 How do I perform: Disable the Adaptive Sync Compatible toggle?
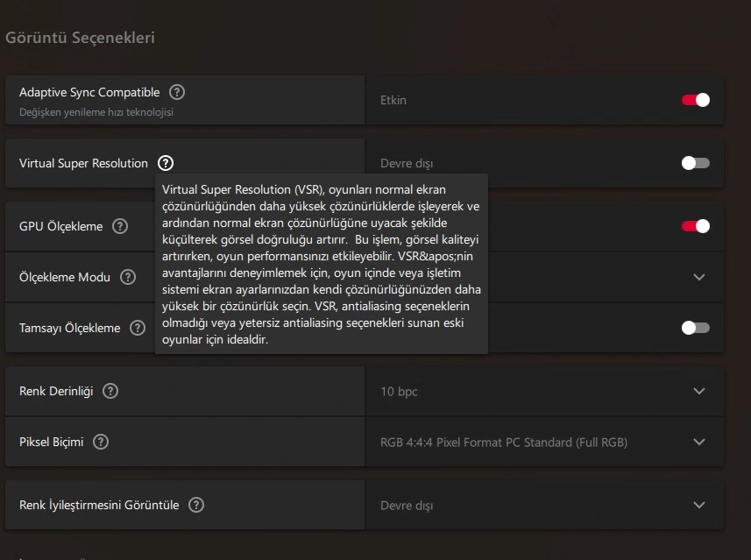tap(696, 100)
